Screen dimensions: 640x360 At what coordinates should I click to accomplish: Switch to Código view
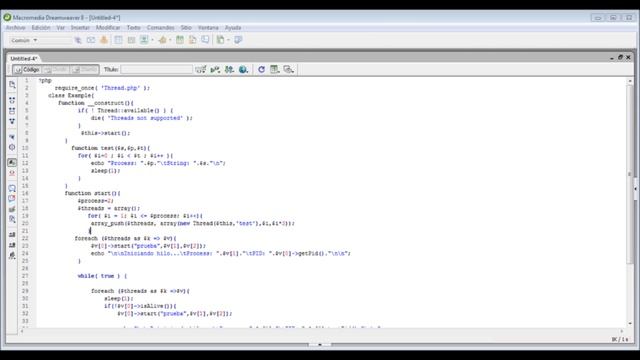click(x=27, y=69)
